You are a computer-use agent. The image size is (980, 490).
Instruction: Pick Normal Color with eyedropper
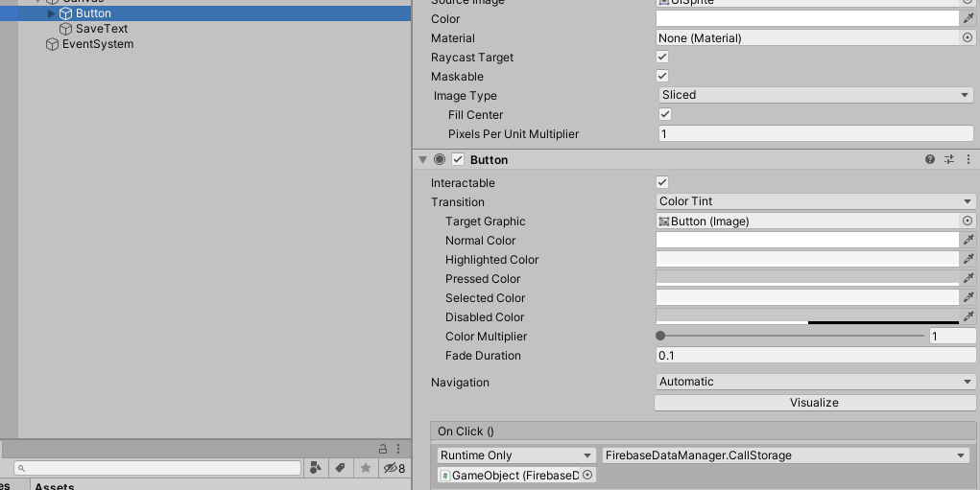(968, 241)
